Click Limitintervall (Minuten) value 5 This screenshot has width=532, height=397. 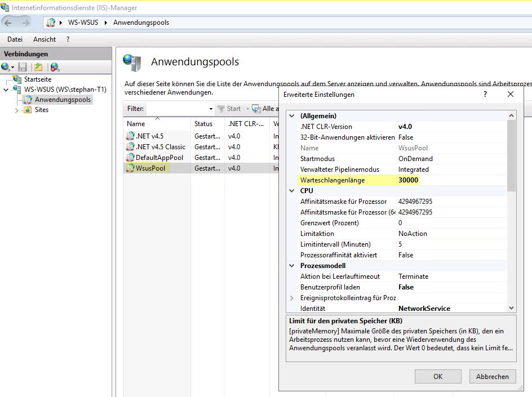(x=400, y=244)
